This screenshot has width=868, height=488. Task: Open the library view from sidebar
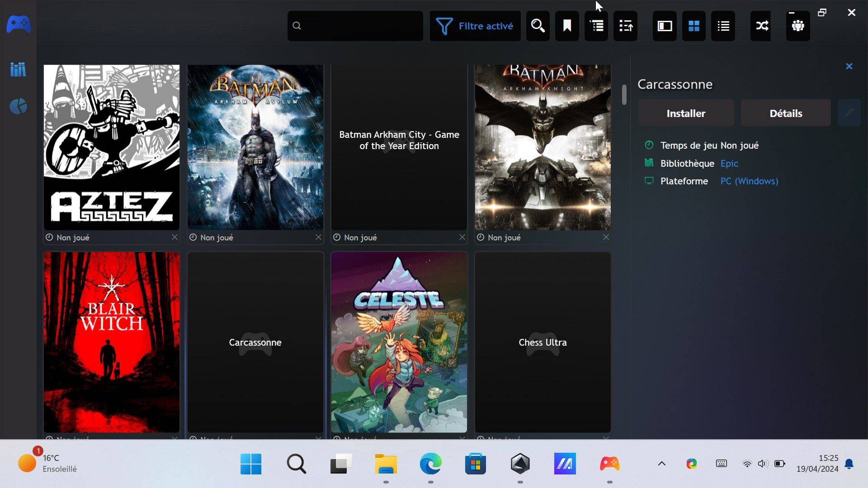tap(18, 69)
